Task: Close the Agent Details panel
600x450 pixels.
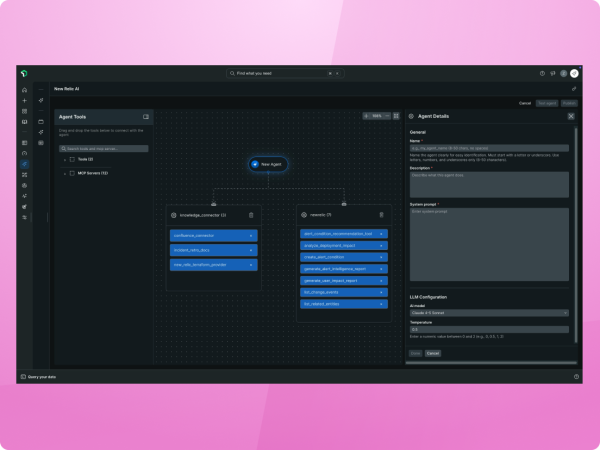Action: coord(571,116)
